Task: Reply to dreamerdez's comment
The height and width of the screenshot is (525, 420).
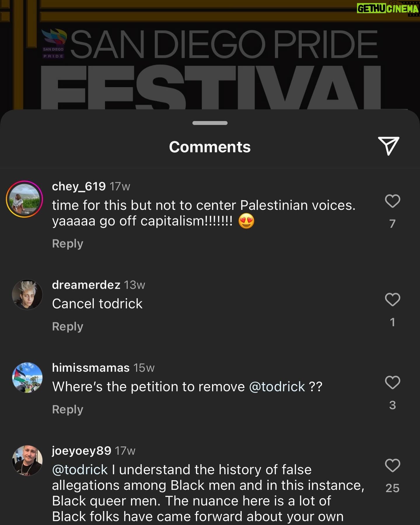Action: (x=68, y=326)
